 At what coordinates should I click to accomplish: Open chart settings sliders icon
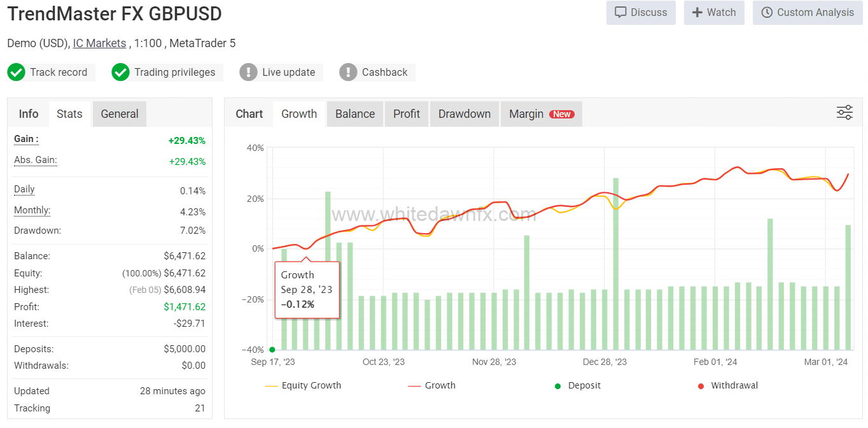844,113
